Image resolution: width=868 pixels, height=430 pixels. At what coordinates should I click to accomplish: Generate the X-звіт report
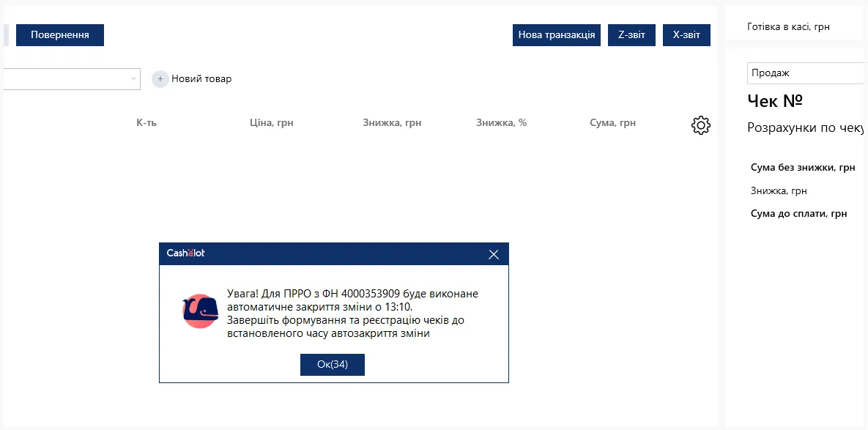[x=686, y=35]
